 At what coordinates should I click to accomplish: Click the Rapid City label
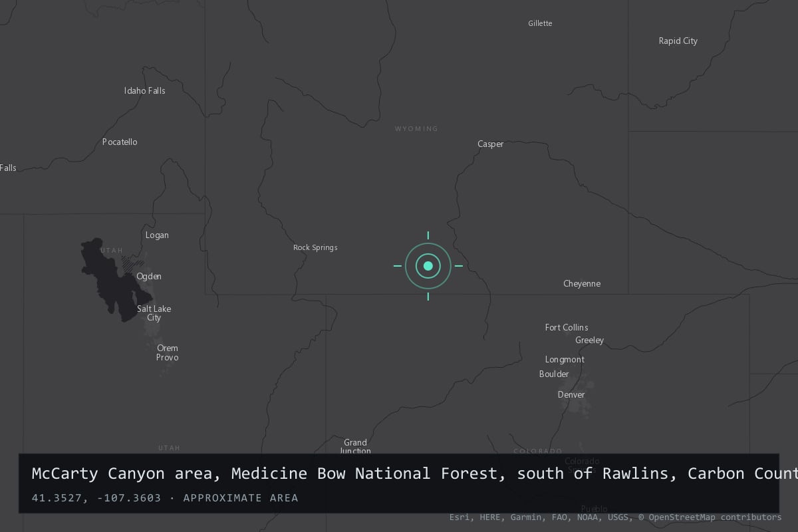678,41
